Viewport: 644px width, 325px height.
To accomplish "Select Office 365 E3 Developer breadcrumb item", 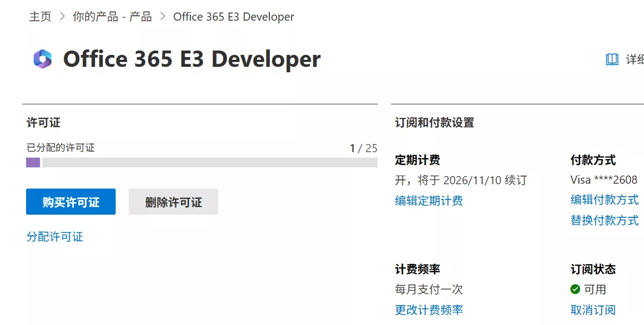I will tap(233, 17).
